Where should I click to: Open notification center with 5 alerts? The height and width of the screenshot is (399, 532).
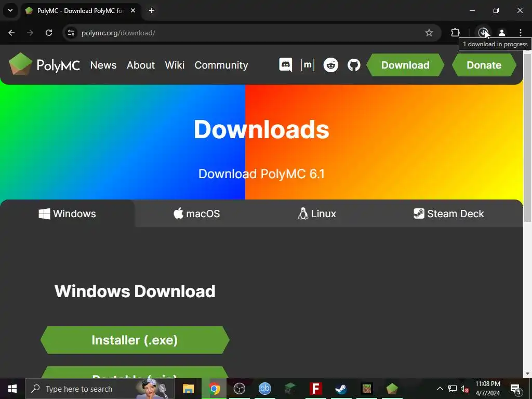[516, 389]
